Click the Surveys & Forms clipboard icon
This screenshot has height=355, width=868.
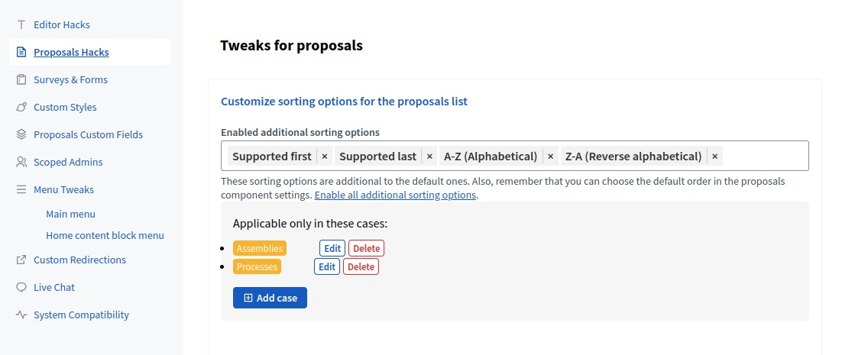coord(21,80)
